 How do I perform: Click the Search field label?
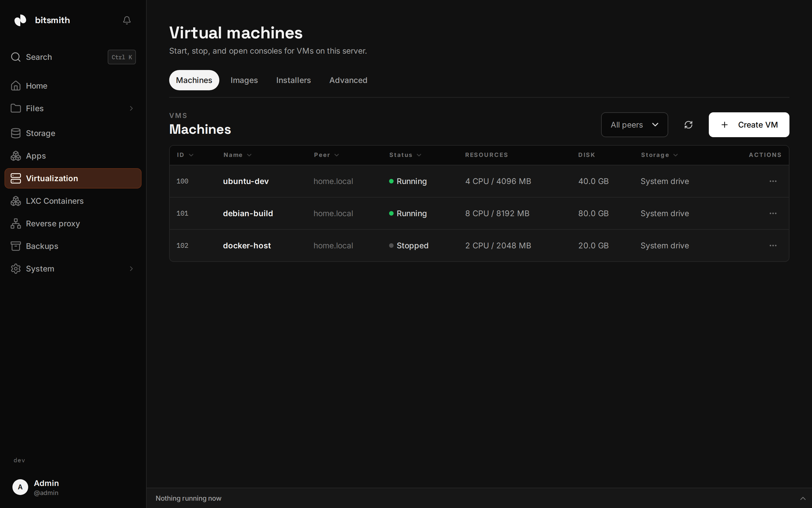pyautogui.click(x=39, y=57)
